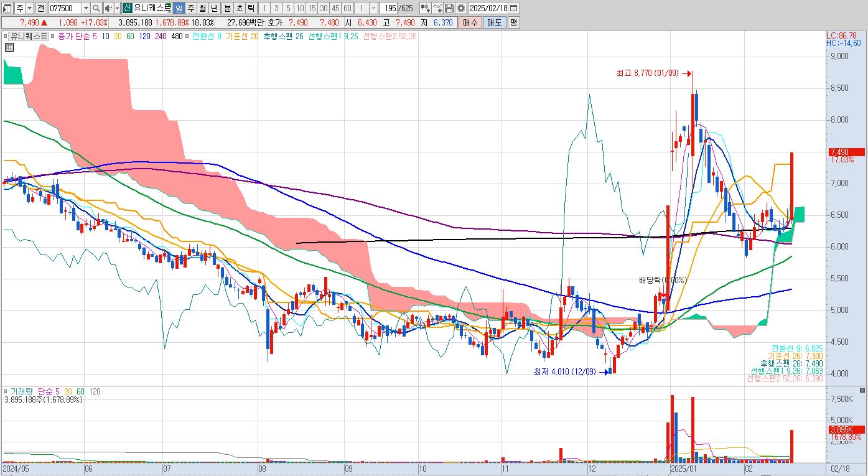Click the small square marker before 종가 단순
The width and height of the screenshot is (868, 476).
[x=53, y=36]
